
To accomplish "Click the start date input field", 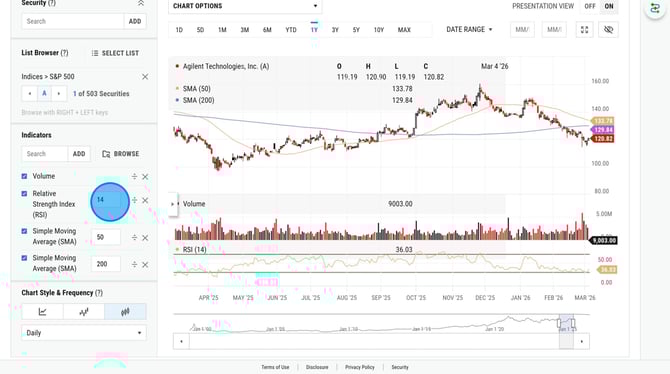I will 522,30.
